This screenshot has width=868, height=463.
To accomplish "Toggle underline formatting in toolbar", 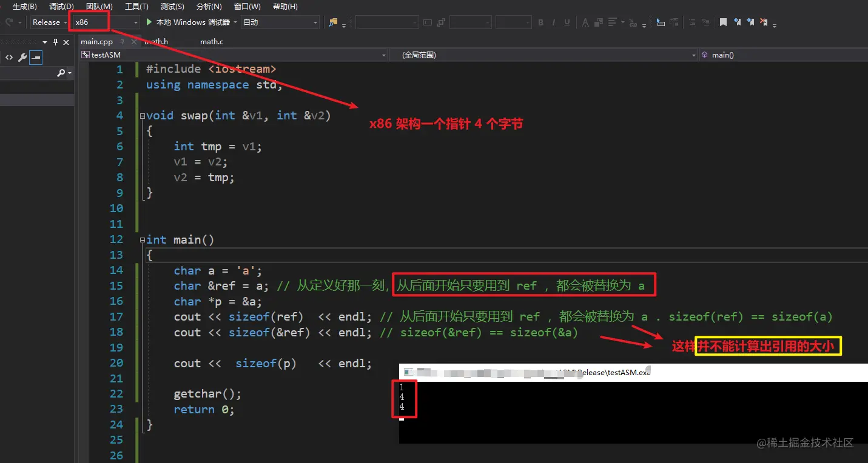I will 567,22.
